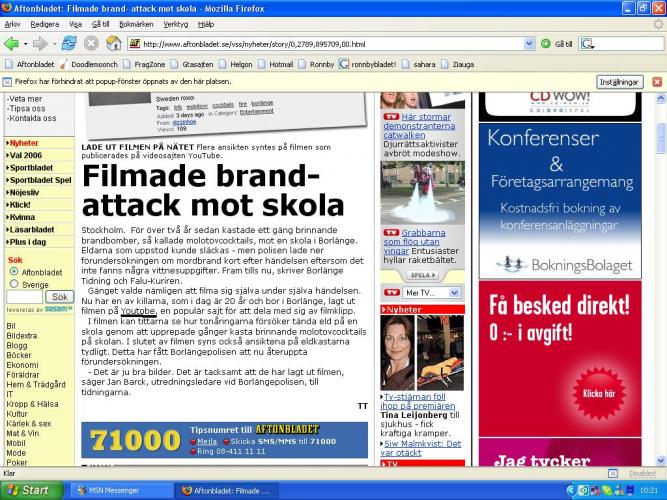Click the scrollbar down arrow

(661, 460)
